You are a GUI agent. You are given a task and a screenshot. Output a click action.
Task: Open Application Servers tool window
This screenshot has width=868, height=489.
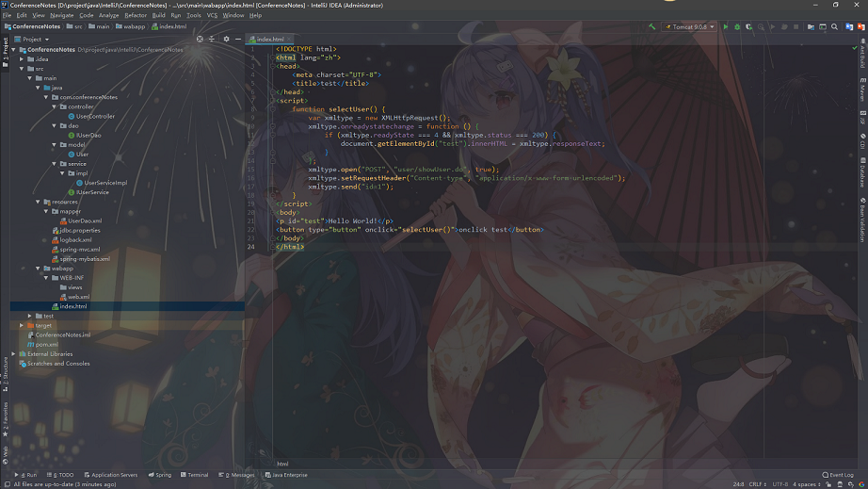pyautogui.click(x=111, y=475)
